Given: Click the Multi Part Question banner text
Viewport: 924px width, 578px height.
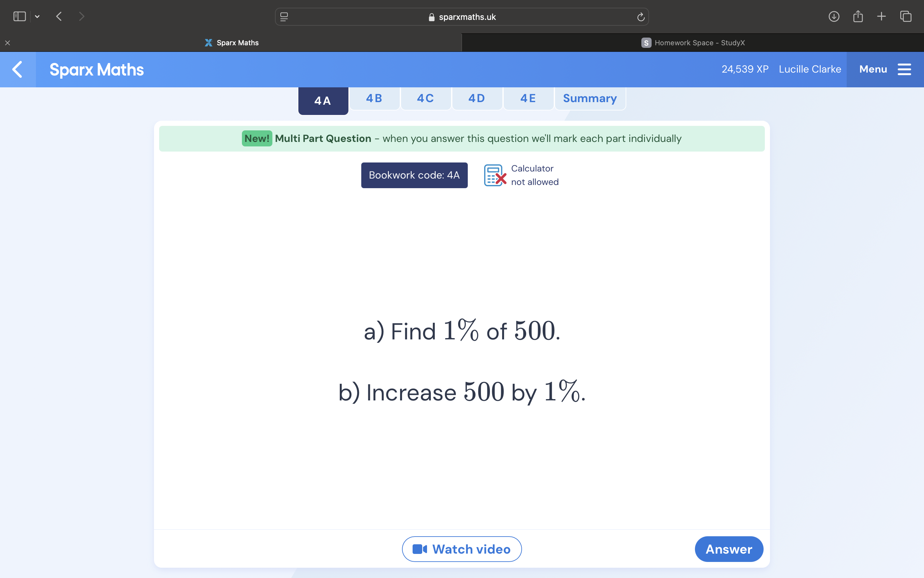Looking at the screenshot, I should pos(323,138).
